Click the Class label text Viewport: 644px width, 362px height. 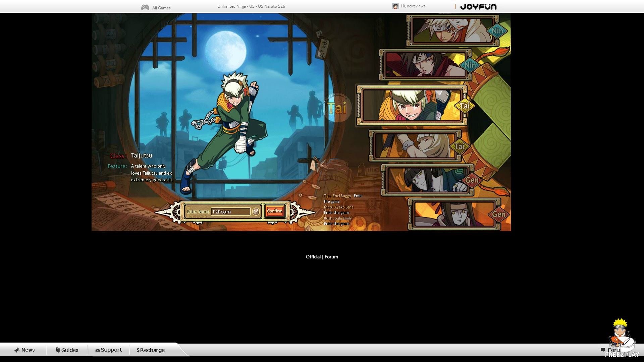pyautogui.click(x=118, y=156)
